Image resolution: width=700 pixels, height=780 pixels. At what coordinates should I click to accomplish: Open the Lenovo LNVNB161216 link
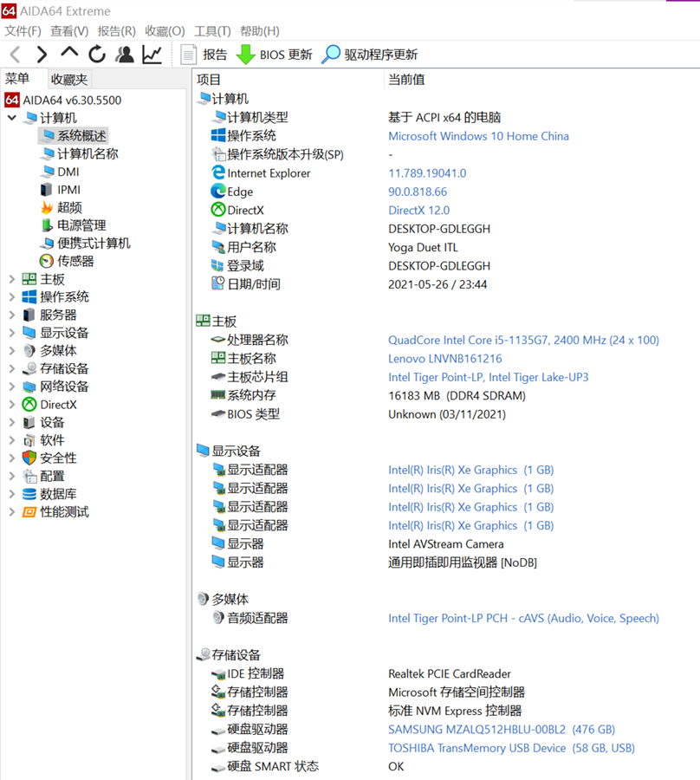445,358
